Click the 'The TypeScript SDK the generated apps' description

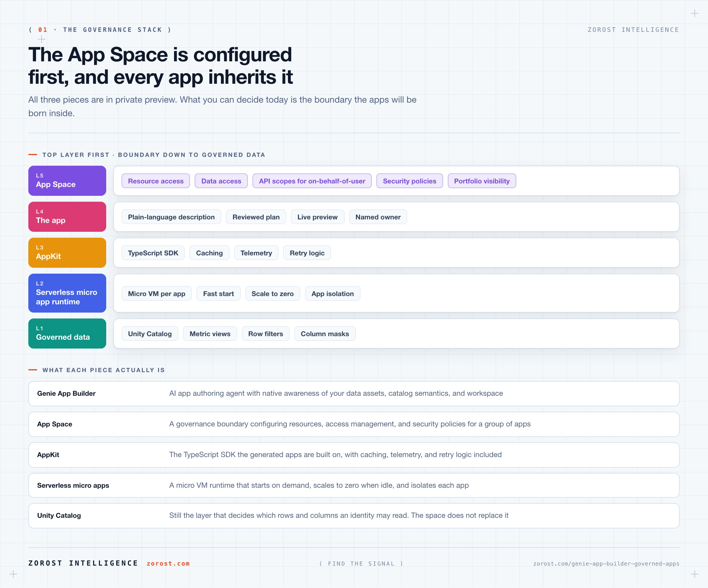tap(335, 455)
